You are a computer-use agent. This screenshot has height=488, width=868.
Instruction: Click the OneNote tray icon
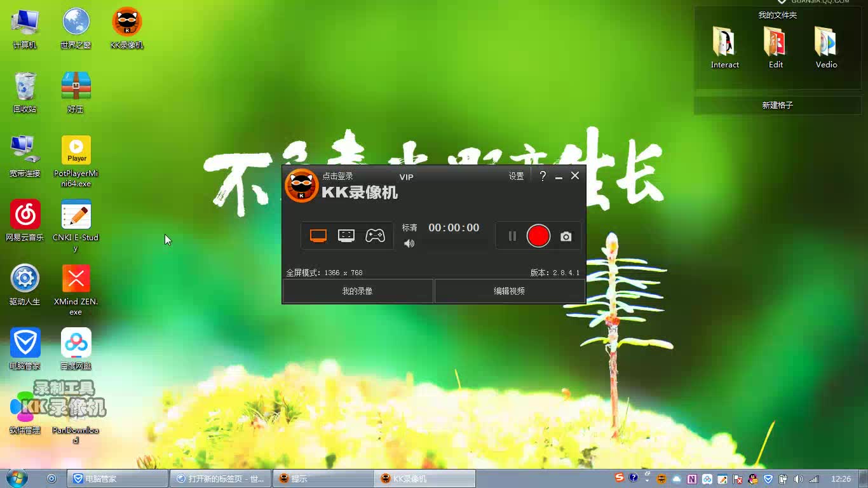(x=692, y=479)
